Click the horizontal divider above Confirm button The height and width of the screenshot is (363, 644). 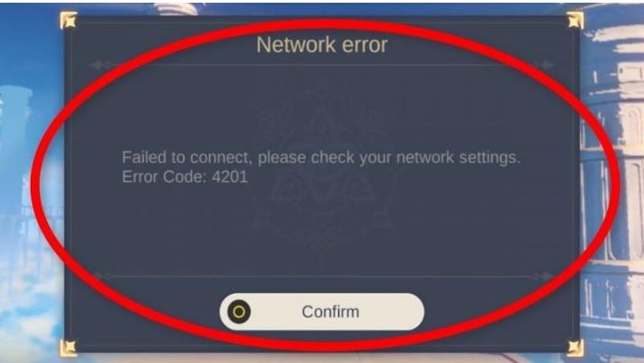coord(322,276)
